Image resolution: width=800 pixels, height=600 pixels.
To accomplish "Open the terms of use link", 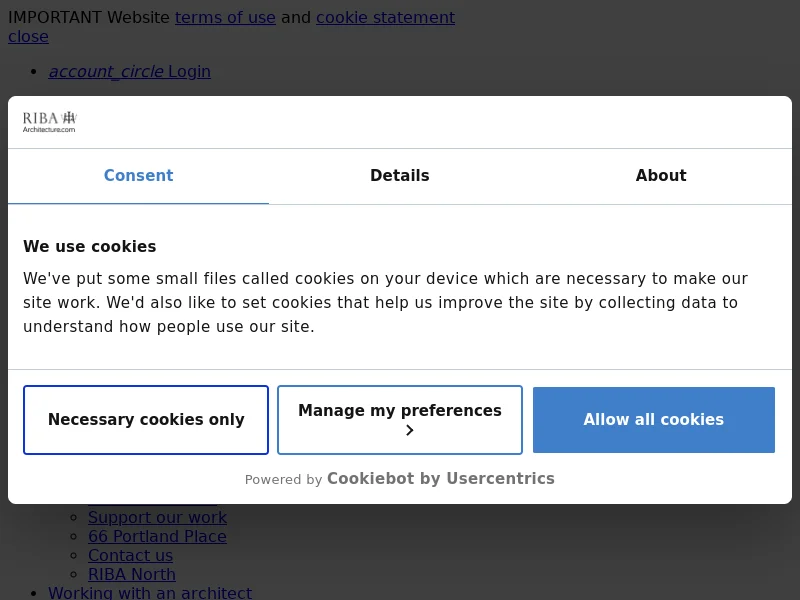I will pyautogui.click(x=225, y=18).
